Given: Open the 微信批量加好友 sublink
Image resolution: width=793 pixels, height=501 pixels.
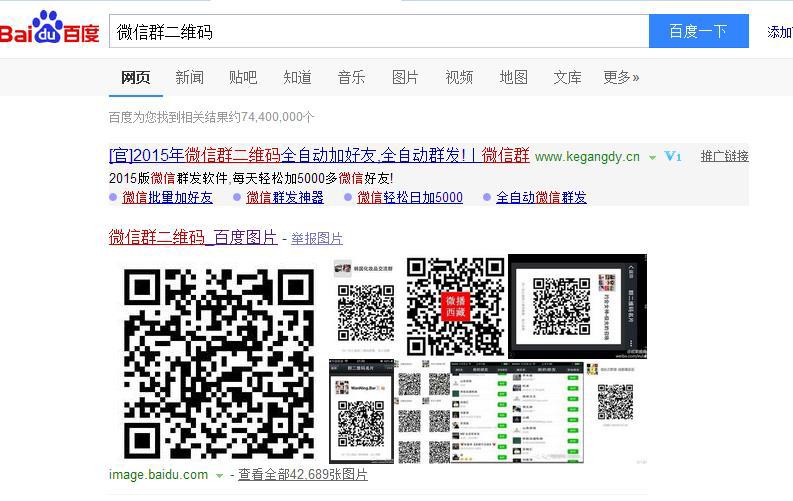Looking at the screenshot, I should tap(167, 197).
